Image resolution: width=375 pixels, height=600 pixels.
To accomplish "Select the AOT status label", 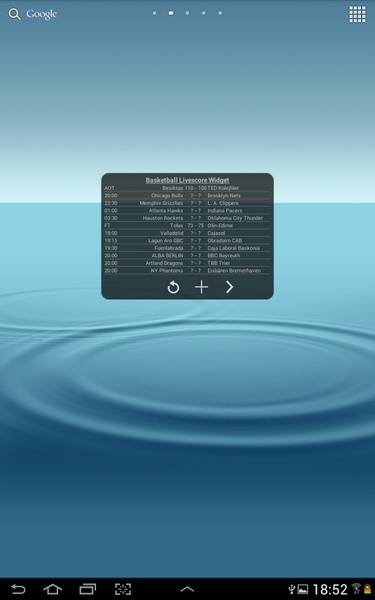I will [109, 188].
